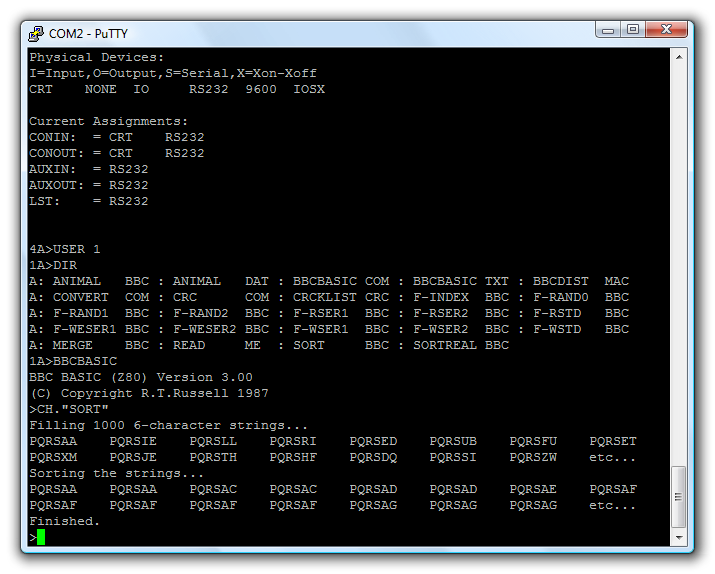Viewport: 715px width, 574px height.
Task: Click the "PQRSTH" string
Action: 213,457
